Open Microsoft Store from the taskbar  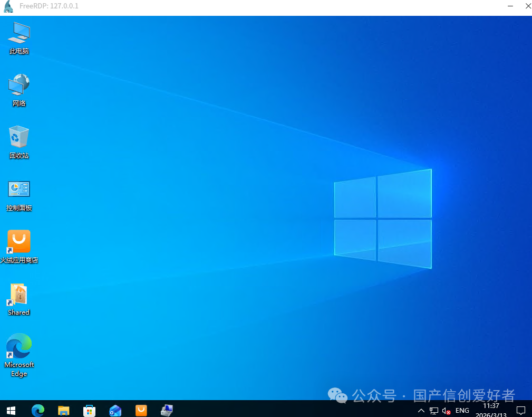coord(89,410)
